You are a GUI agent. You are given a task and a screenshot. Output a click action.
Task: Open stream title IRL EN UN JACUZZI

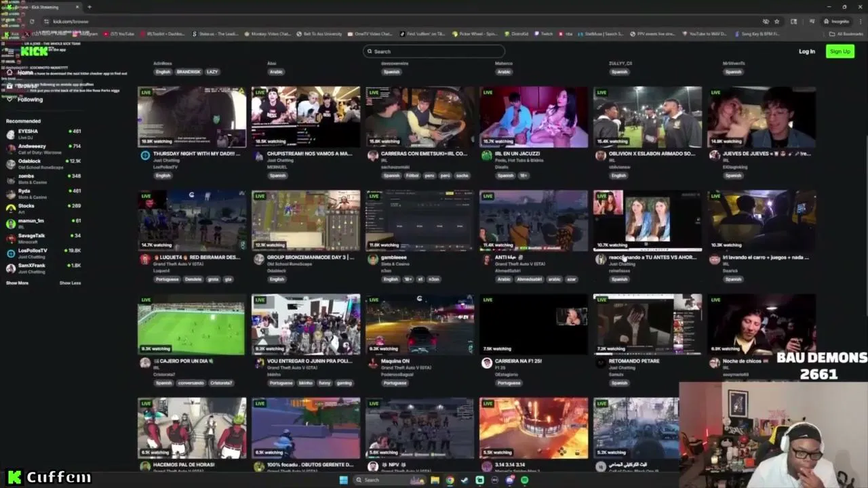517,154
